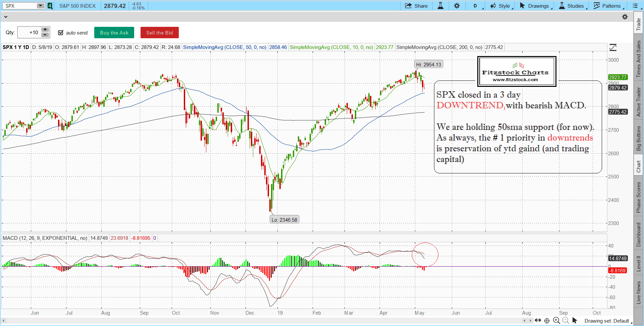This screenshot has width=644, height=326.
Task: Click the trendline icon above price axis
Action: pos(613,48)
